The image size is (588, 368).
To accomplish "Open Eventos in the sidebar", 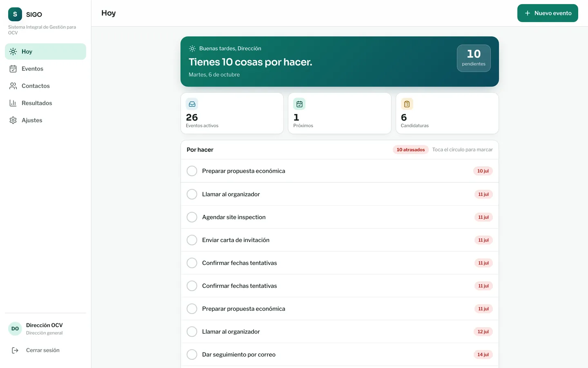I will (x=45, y=69).
